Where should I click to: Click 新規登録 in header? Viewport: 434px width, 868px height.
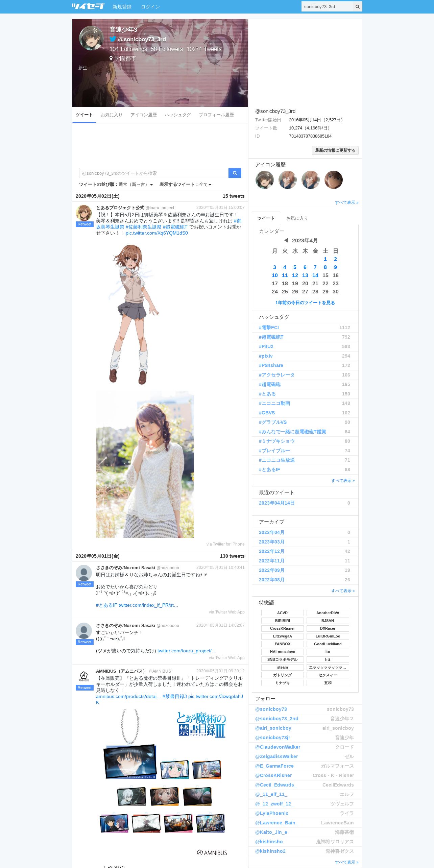coord(122,7)
